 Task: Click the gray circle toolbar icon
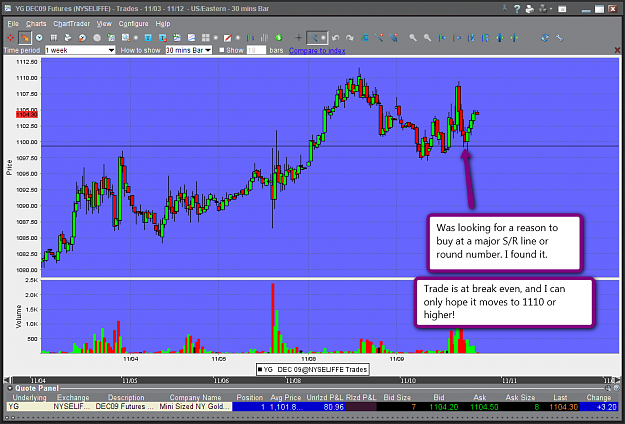[97, 38]
